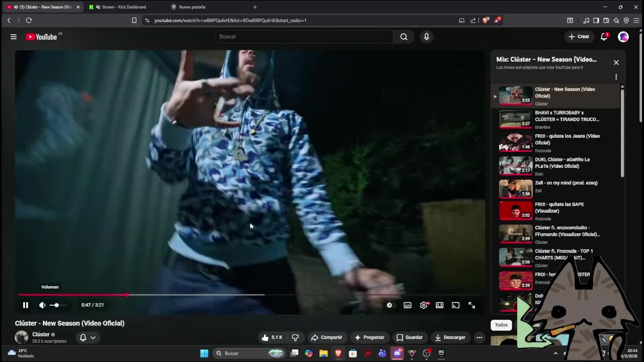644x362 pixels.
Task: Open the Brave playlist music note icon
Action: [x=586, y=21]
